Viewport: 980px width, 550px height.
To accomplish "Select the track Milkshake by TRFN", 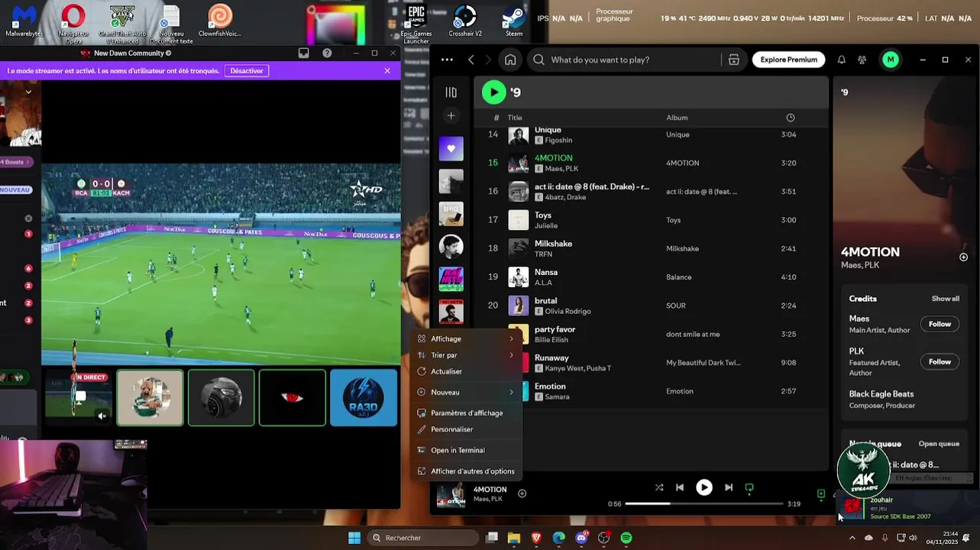I will coord(651,248).
